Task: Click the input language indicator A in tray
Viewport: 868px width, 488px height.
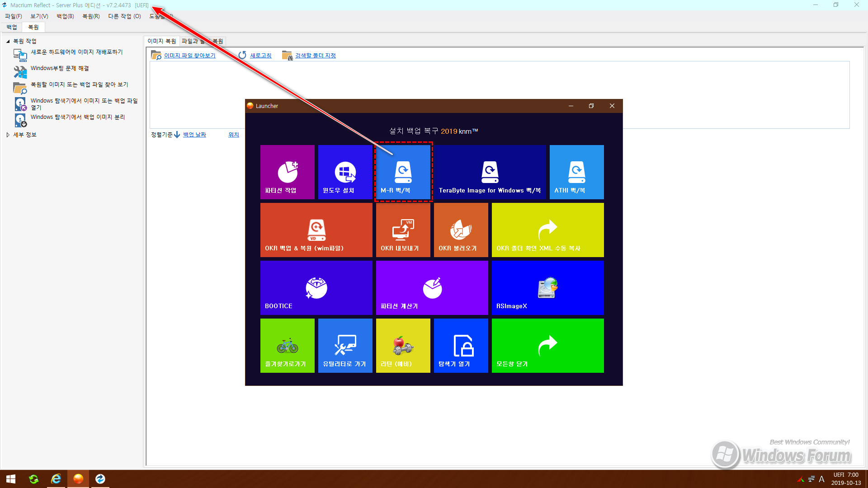Action: point(821,479)
